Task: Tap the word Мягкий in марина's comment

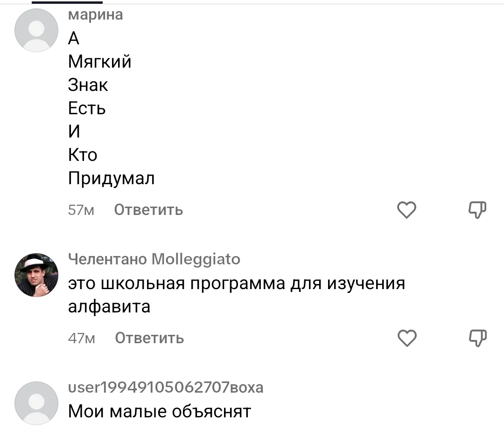Action: coord(99,62)
